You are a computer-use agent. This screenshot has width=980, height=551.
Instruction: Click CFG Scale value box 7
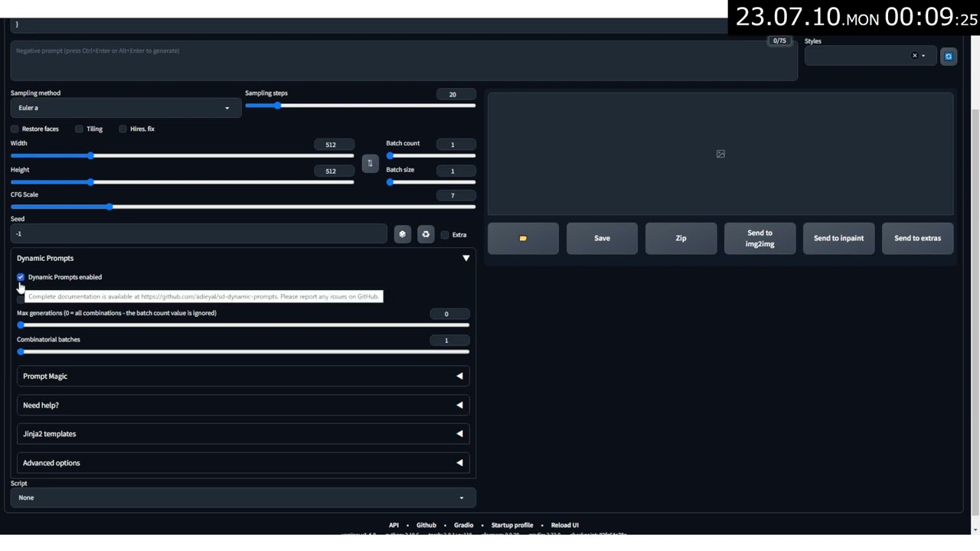coord(456,195)
